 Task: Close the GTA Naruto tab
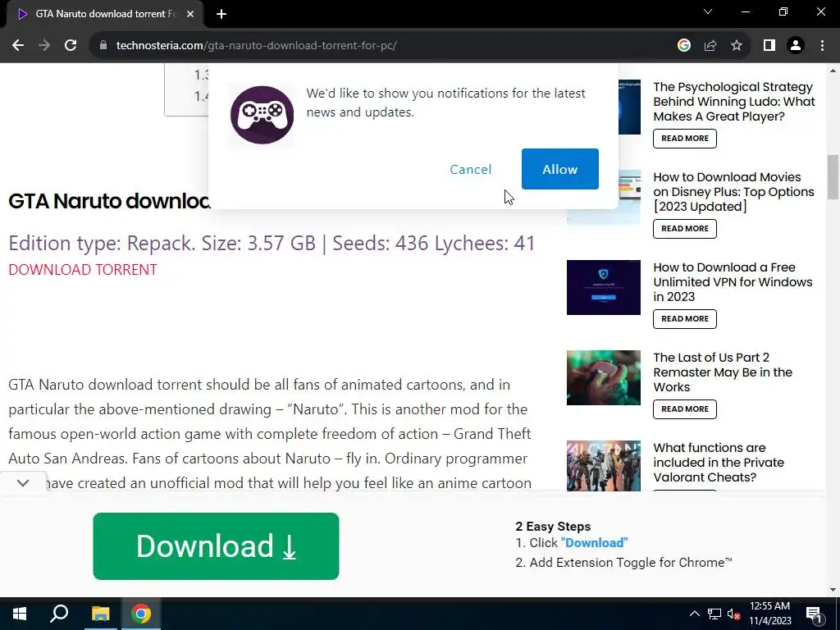[190, 14]
